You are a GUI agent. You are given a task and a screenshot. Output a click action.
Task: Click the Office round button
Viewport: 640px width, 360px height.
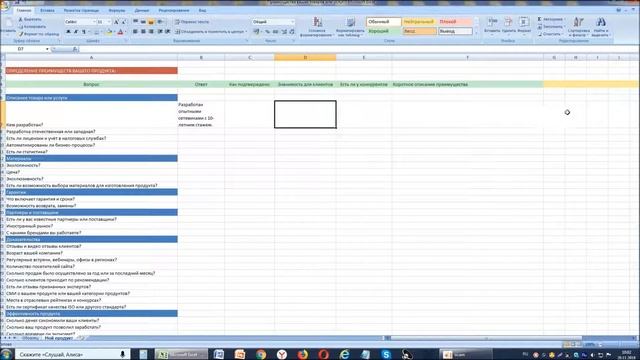pyautogui.click(x=5, y=6)
